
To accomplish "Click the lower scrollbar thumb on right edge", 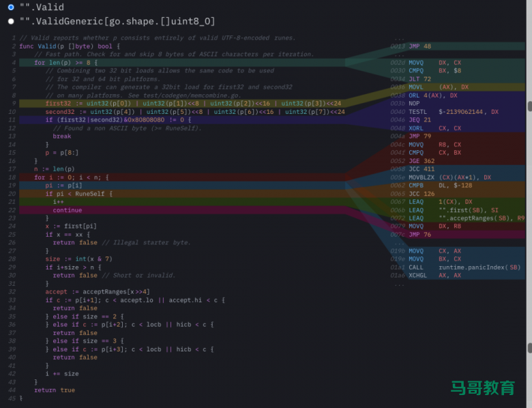I will coord(529,348).
